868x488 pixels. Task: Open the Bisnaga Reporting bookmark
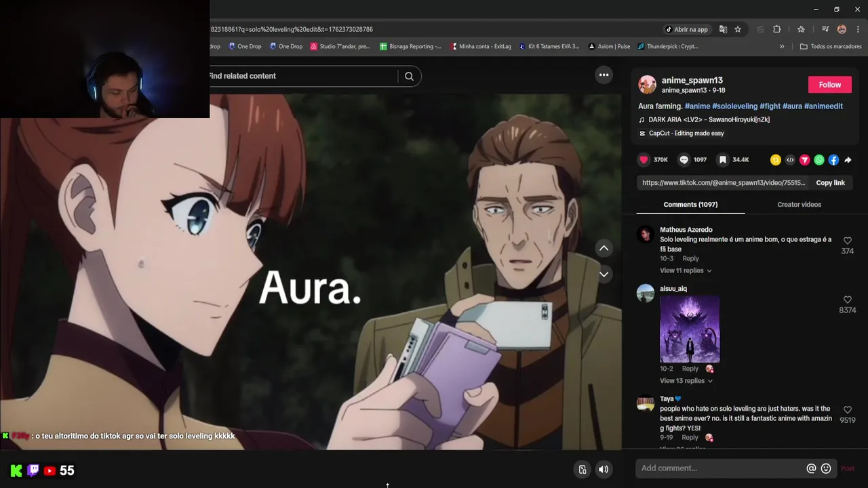(x=410, y=47)
